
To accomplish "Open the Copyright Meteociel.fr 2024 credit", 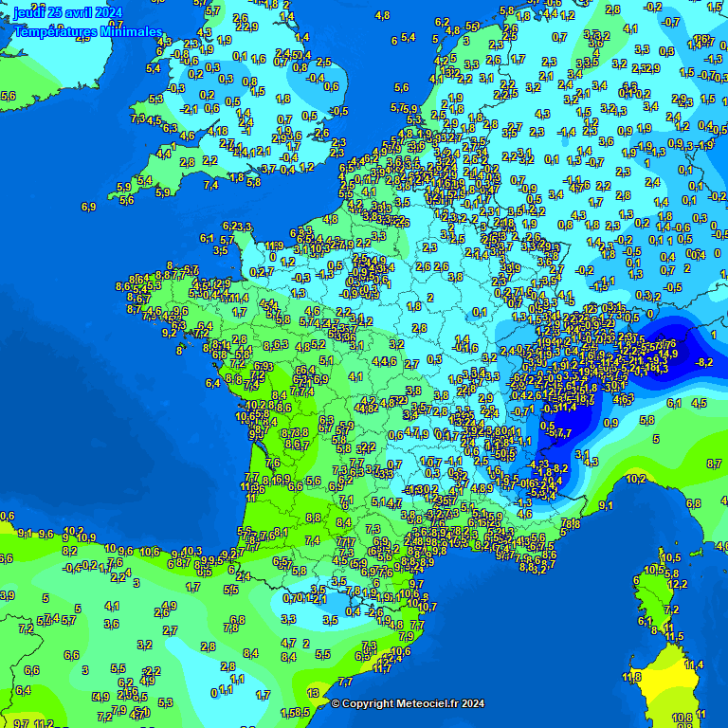I will (x=408, y=703).
